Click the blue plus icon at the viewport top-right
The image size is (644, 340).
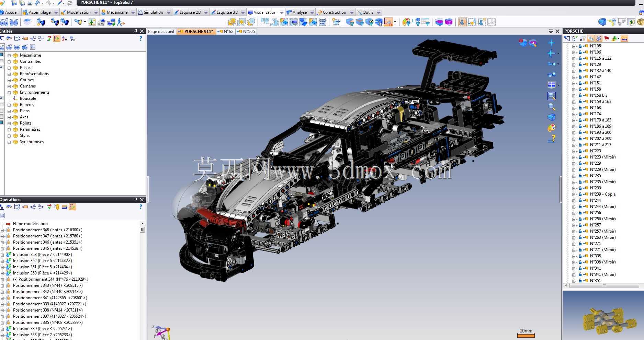tap(551, 43)
